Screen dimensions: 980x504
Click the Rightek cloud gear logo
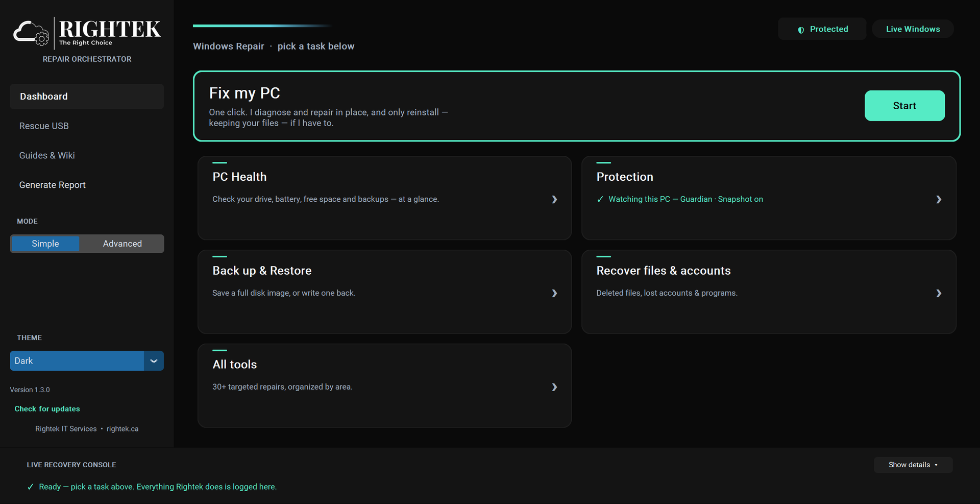point(31,33)
